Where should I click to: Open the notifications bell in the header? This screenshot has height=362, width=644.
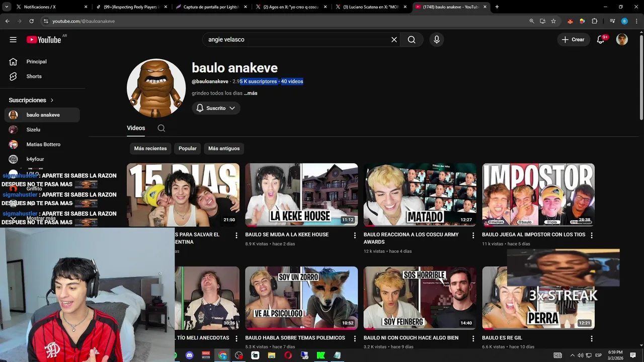pyautogui.click(x=601, y=40)
